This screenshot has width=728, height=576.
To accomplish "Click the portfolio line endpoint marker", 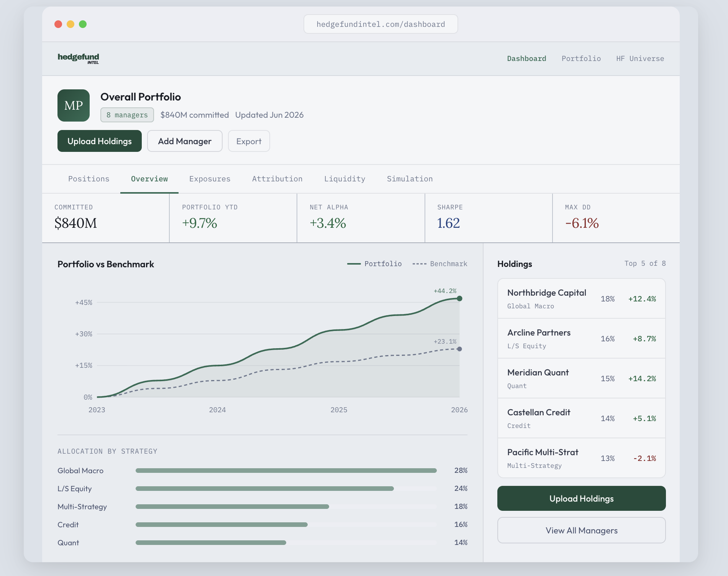I will (x=459, y=298).
